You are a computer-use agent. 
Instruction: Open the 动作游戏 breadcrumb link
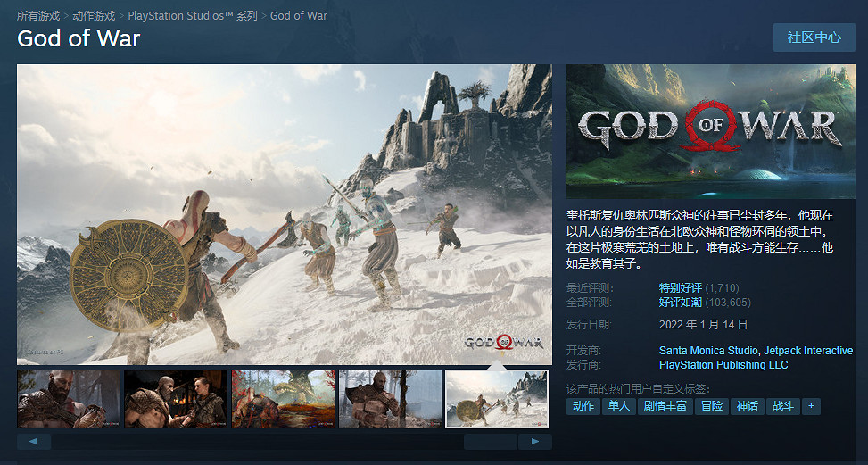point(94,15)
